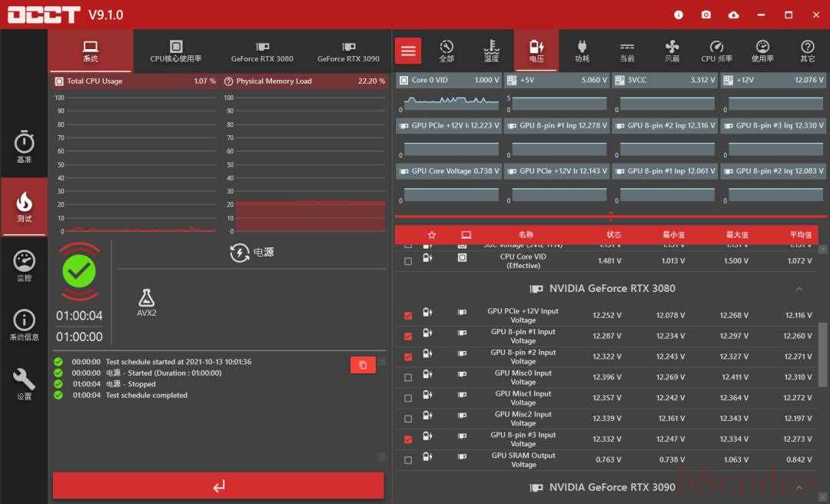
Task: Show CPU frequency sensors
Action: pos(717,51)
